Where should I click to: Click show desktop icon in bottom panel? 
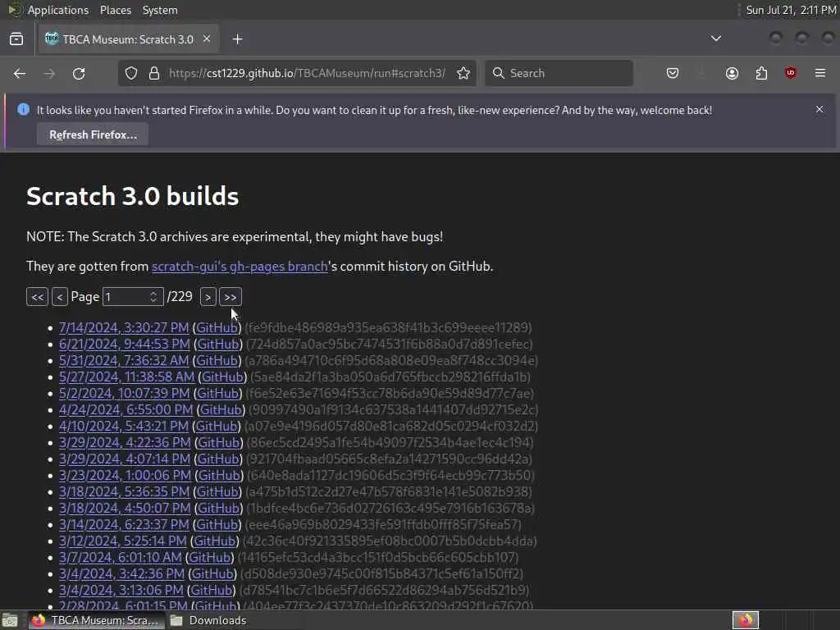click(x=10, y=620)
